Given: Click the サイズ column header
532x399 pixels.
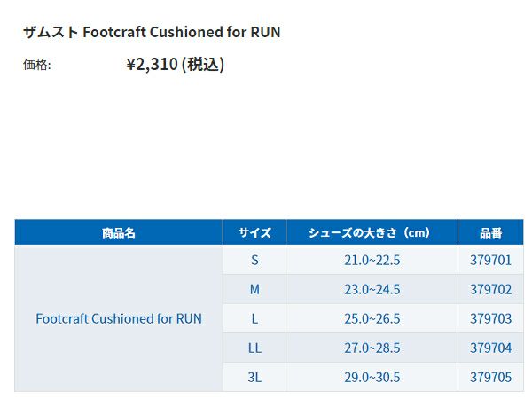Looking at the screenshot, I should tap(254, 233).
